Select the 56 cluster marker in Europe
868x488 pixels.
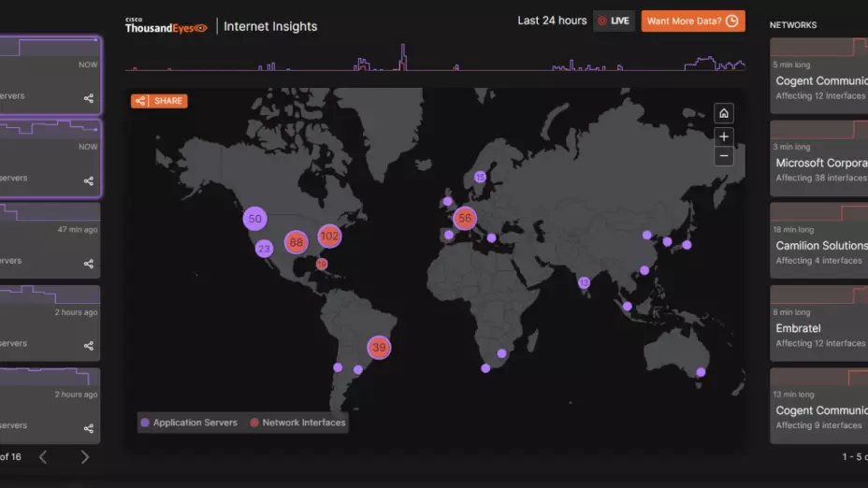click(465, 218)
